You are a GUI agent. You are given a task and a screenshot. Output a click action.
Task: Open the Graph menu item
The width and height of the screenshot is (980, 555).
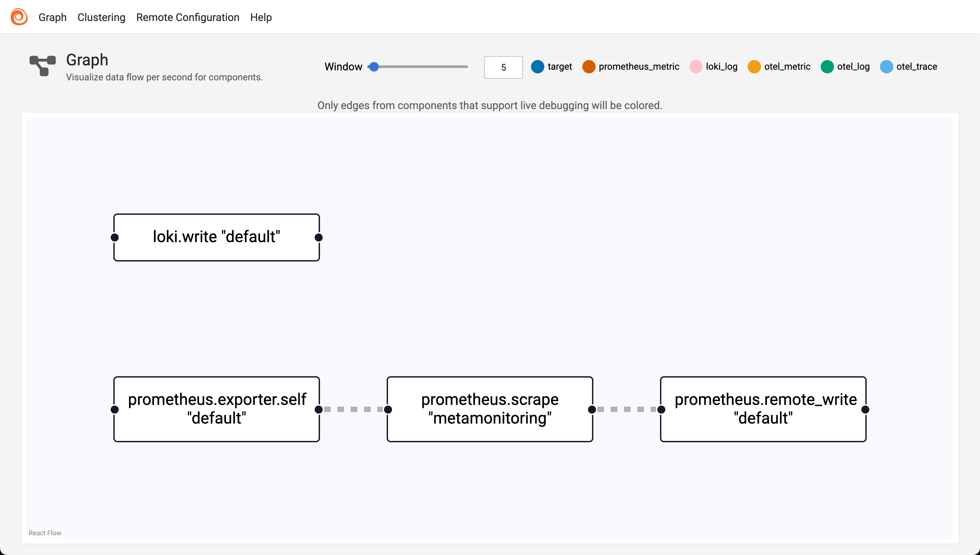(x=53, y=17)
